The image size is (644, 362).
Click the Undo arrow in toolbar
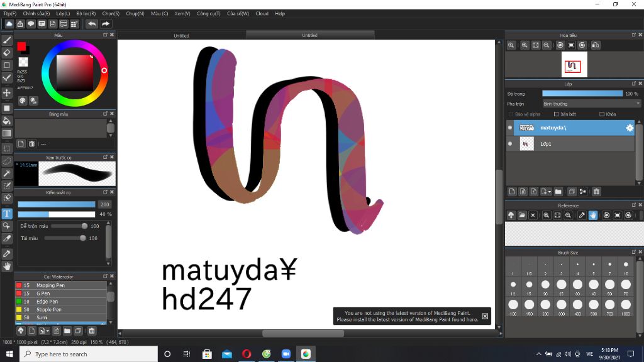pyautogui.click(x=92, y=24)
